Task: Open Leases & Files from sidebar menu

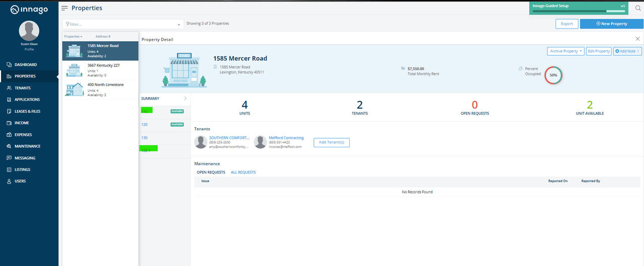Action: click(27, 111)
